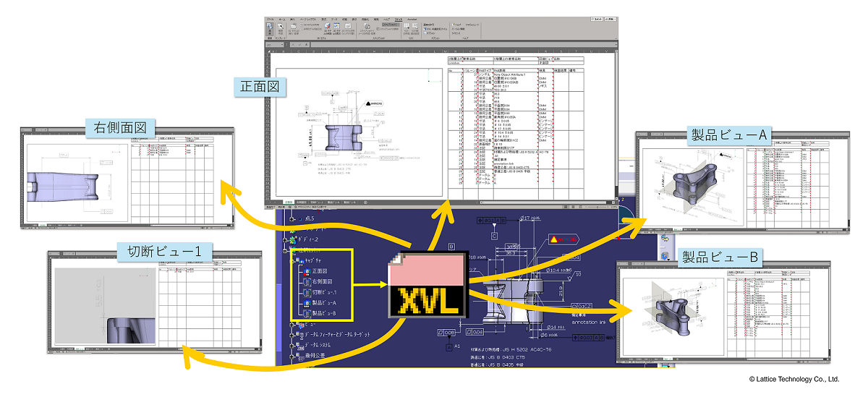Select 右側面図 capture icon in tree
Screen dimensions: 868x397
tap(308, 281)
